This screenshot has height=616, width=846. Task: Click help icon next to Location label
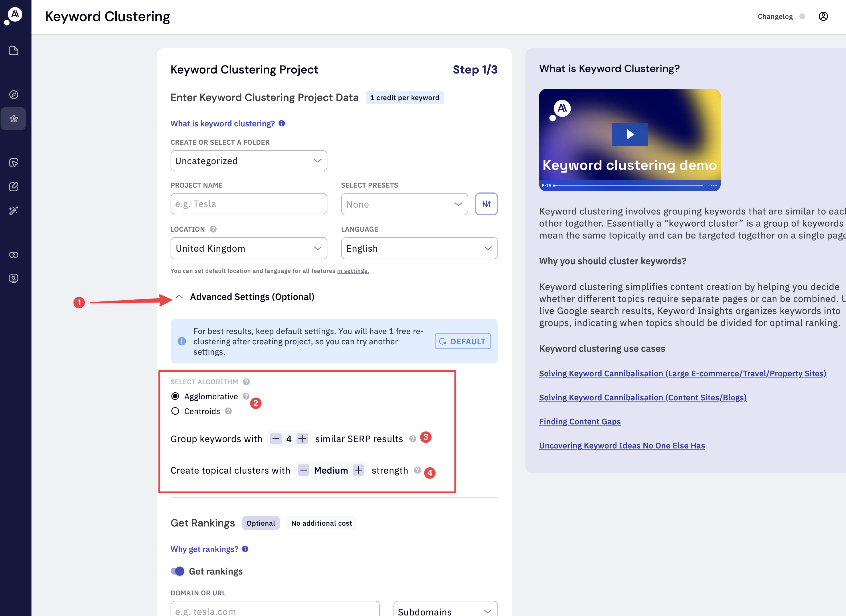(x=213, y=229)
